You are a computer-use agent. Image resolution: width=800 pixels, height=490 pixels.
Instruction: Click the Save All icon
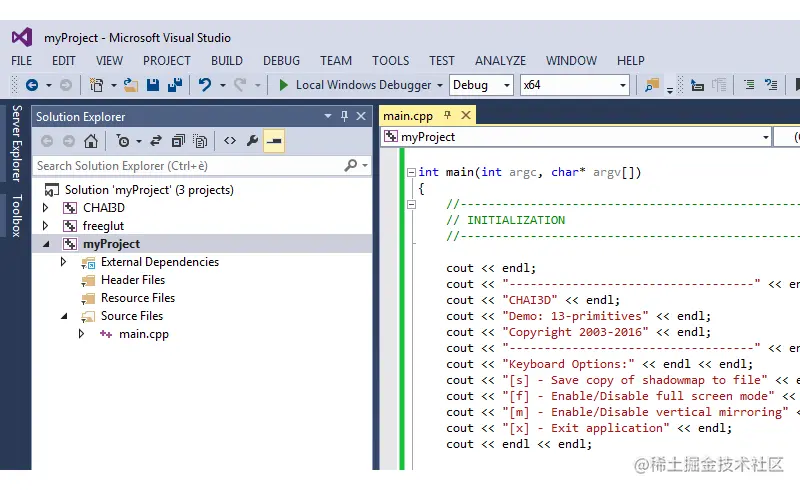175,85
